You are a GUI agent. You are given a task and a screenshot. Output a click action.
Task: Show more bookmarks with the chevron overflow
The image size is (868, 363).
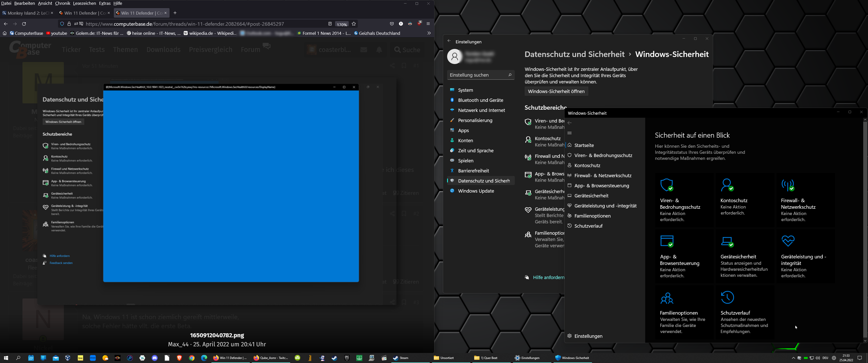coord(429,33)
